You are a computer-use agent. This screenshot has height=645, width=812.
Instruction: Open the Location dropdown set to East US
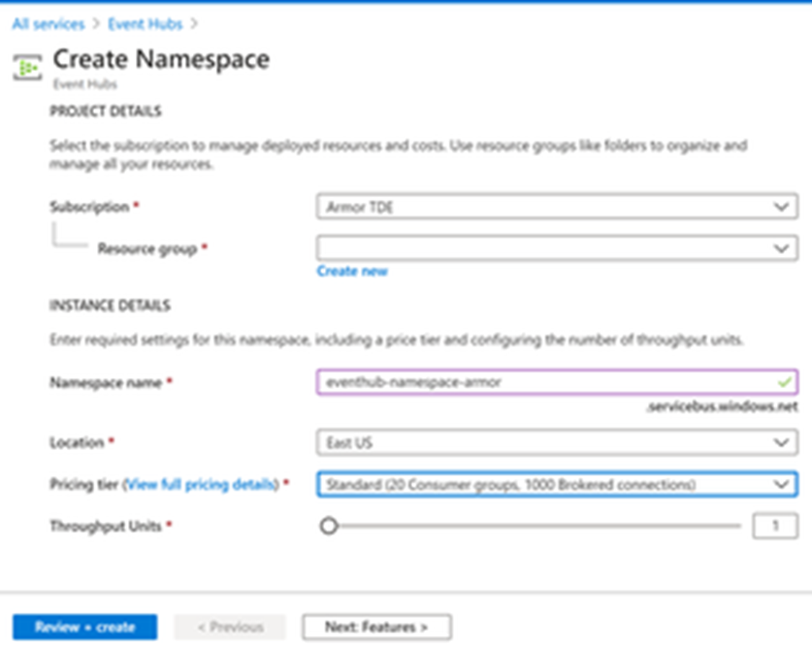coord(556,442)
